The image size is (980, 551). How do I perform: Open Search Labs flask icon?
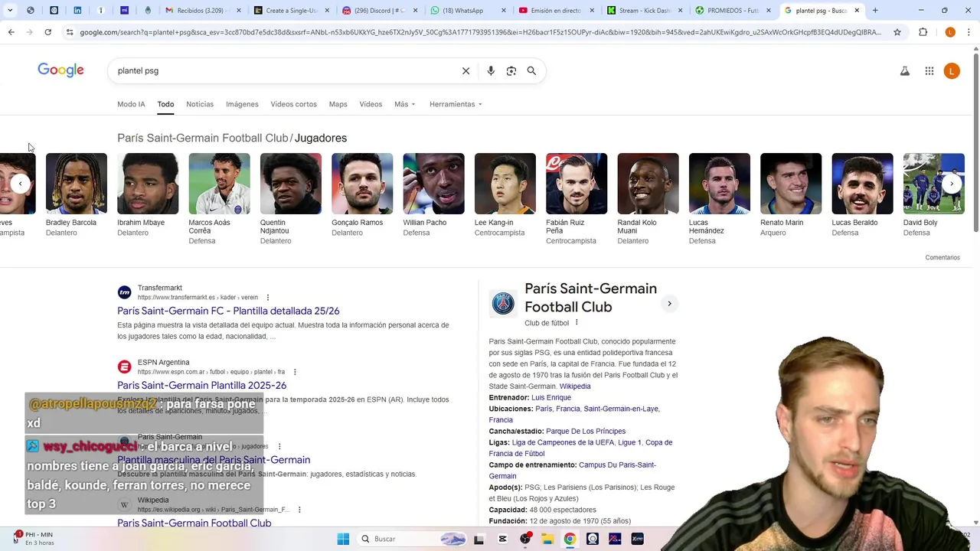coord(904,70)
